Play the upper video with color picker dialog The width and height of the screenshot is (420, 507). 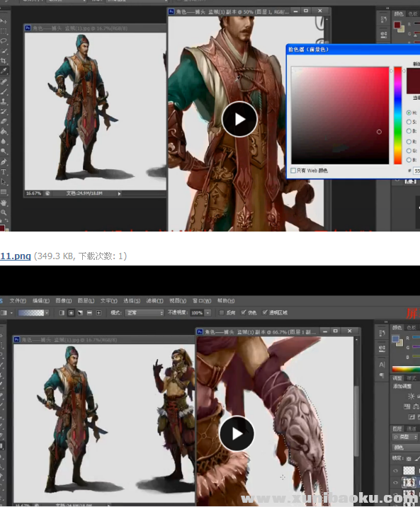[239, 119]
